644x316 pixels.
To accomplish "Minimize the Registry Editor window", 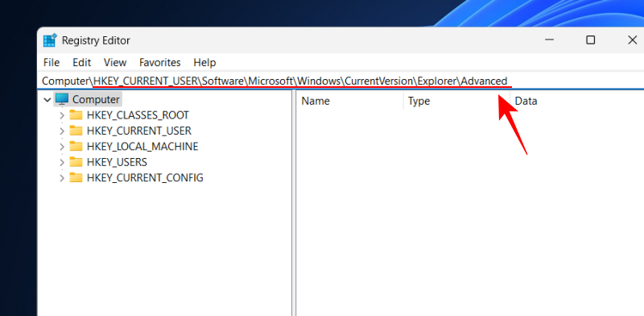I will click(549, 40).
